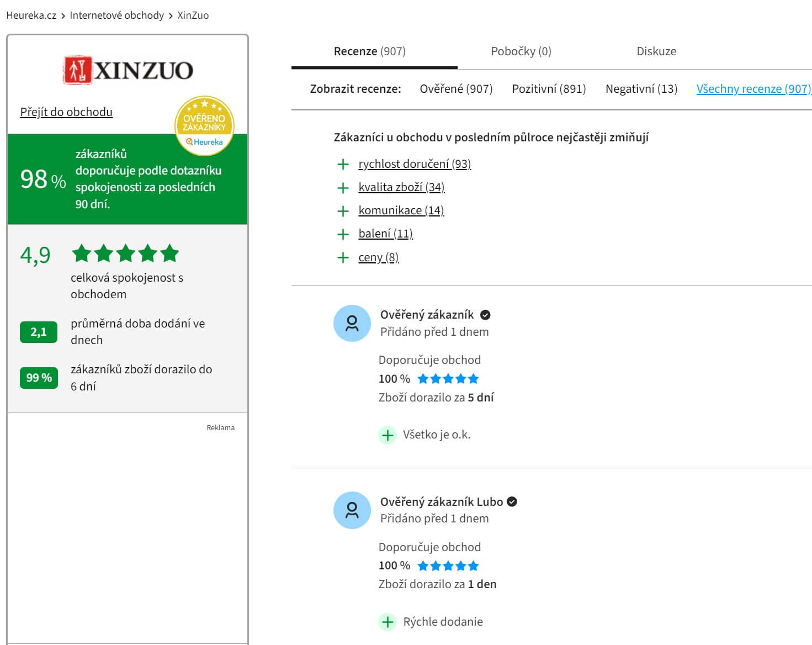Click 'Zboží dorazilo za 5 dní' text
Screen dimensions: 812x645
(x=436, y=398)
